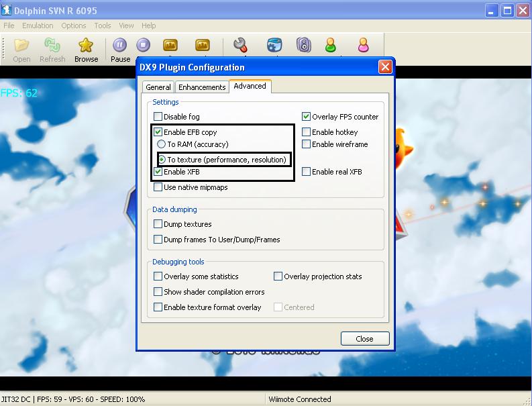This screenshot has height=406, width=532.
Task: Click the Close button in dialog
Action: (365, 339)
